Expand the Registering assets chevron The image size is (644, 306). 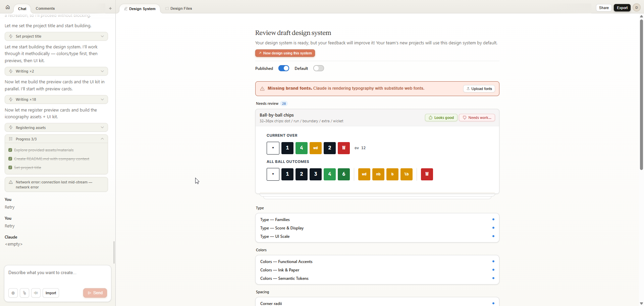pyautogui.click(x=102, y=128)
